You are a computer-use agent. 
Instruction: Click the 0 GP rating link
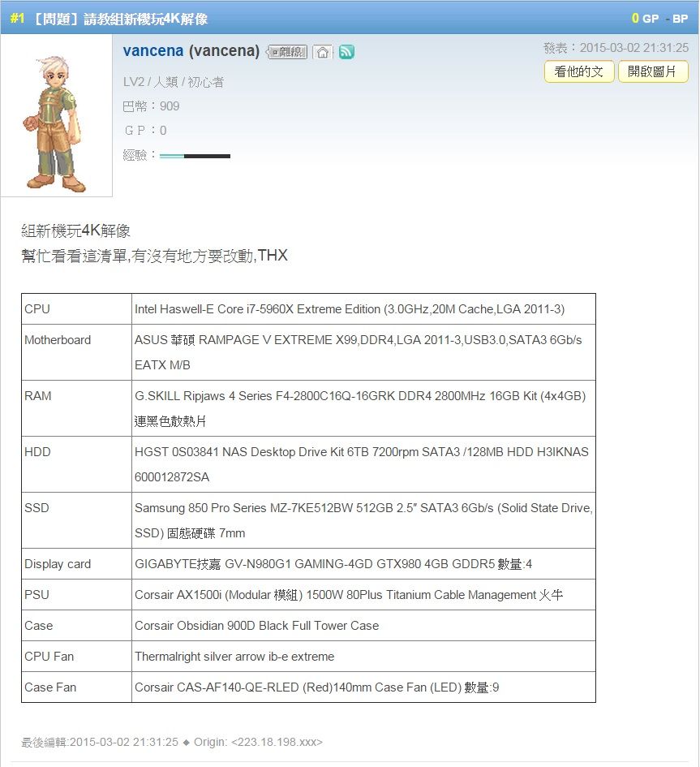[645, 19]
